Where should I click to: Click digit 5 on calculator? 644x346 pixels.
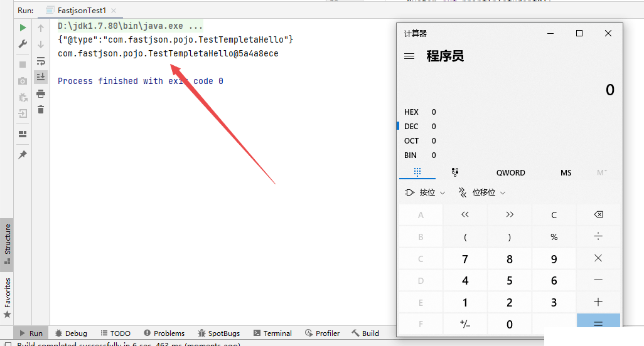(510, 280)
